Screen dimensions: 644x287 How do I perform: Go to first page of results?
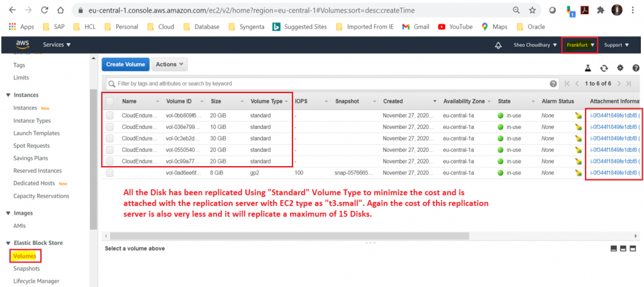[567, 84]
